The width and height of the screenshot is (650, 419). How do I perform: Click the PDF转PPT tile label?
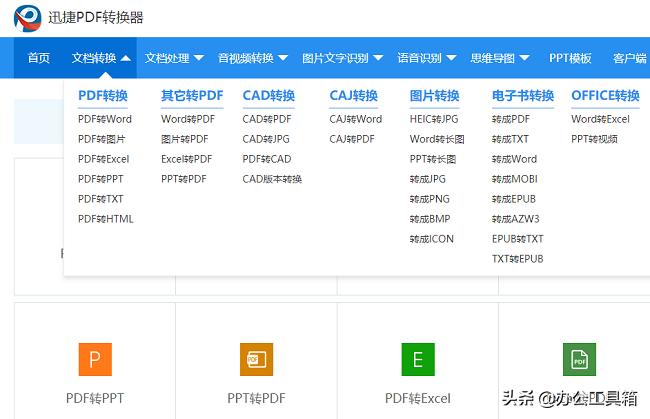(95, 398)
